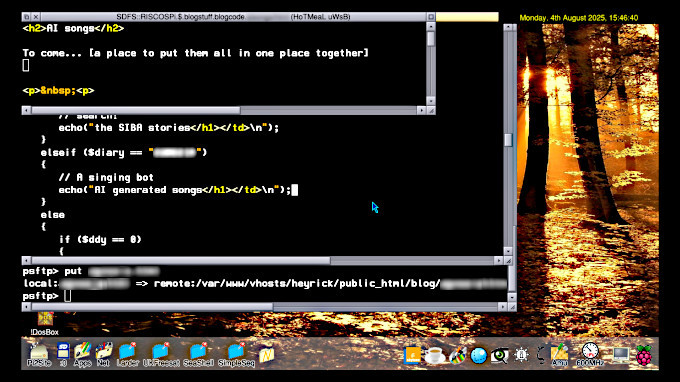Image resolution: width=680 pixels, height=382 pixels.
Task: Click HoTMeaL vertical scroll up arrow
Action: 431,26
